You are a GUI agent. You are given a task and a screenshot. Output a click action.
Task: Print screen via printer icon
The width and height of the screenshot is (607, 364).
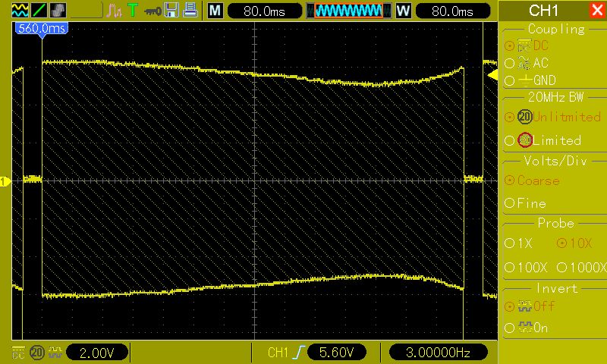click(x=190, y=10)
